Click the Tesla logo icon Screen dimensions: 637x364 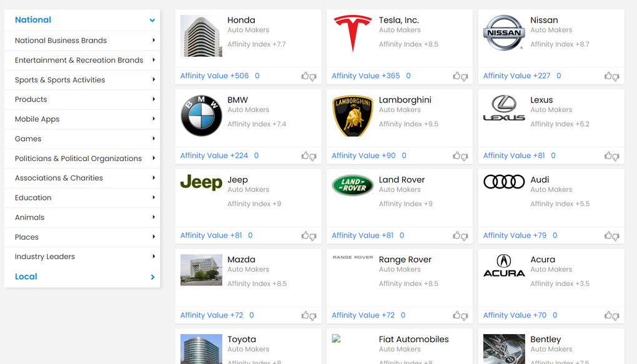[x=353, y=34]
